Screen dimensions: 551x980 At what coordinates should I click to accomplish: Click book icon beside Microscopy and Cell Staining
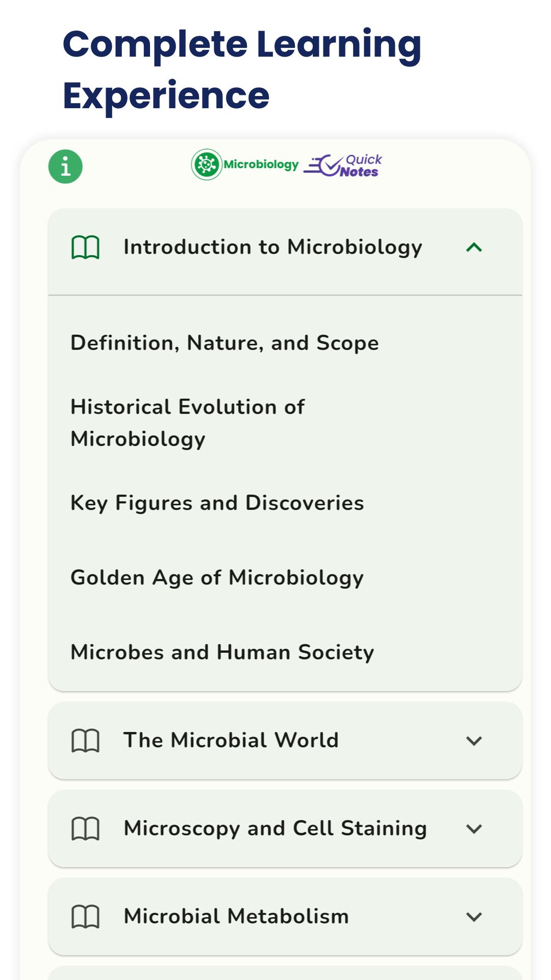click(85, 828)
